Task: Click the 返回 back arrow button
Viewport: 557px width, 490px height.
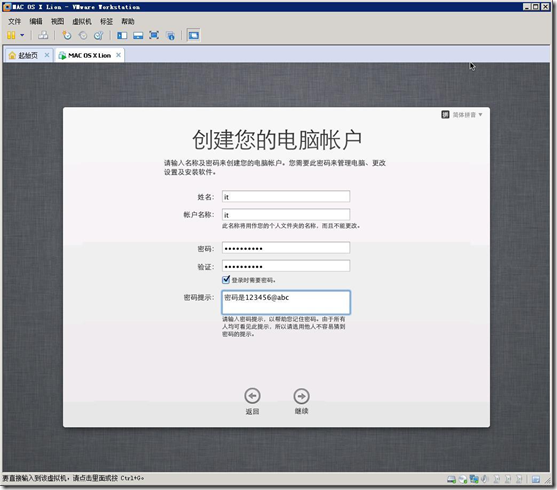Action: [x=252, y=396]
